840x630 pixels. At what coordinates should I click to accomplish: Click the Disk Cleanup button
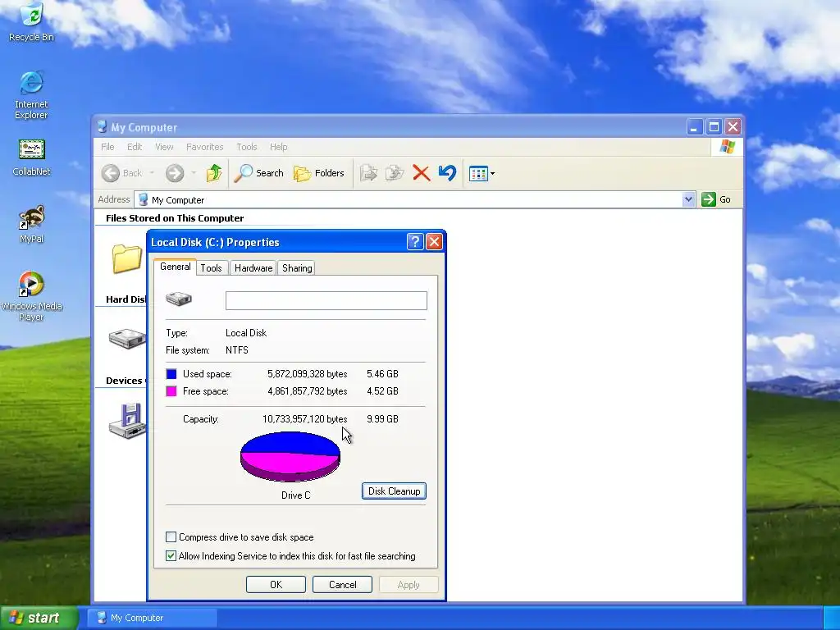point(395,491)
